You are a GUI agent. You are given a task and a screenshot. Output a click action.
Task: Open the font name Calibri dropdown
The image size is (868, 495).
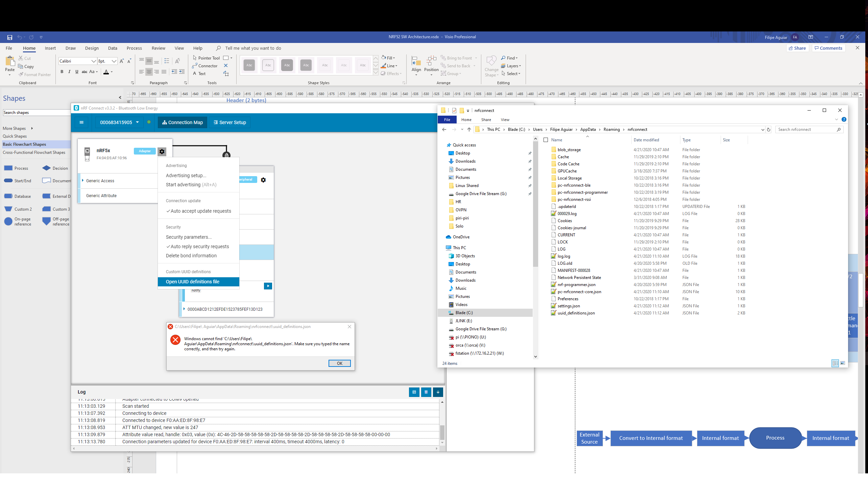pos(94,61)
